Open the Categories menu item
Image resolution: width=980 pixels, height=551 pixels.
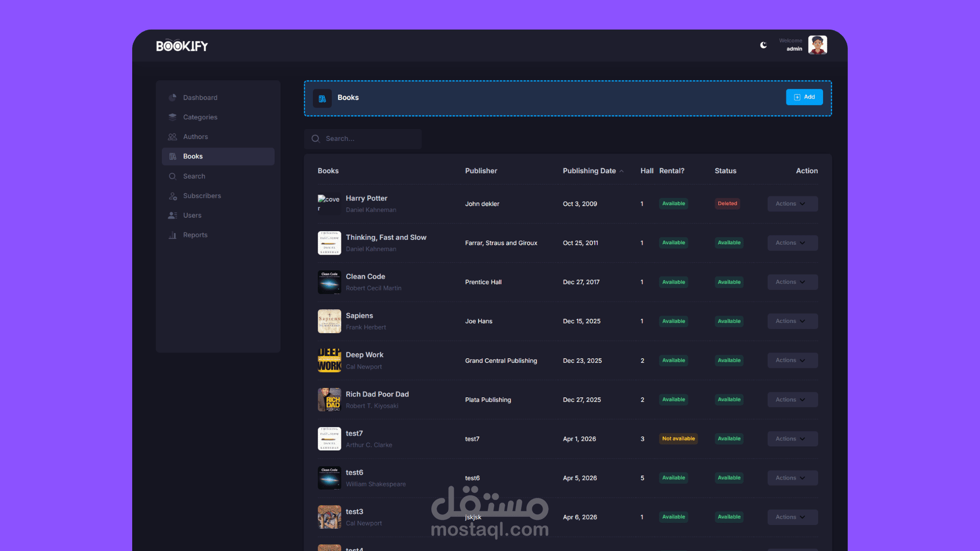point(218,117)
